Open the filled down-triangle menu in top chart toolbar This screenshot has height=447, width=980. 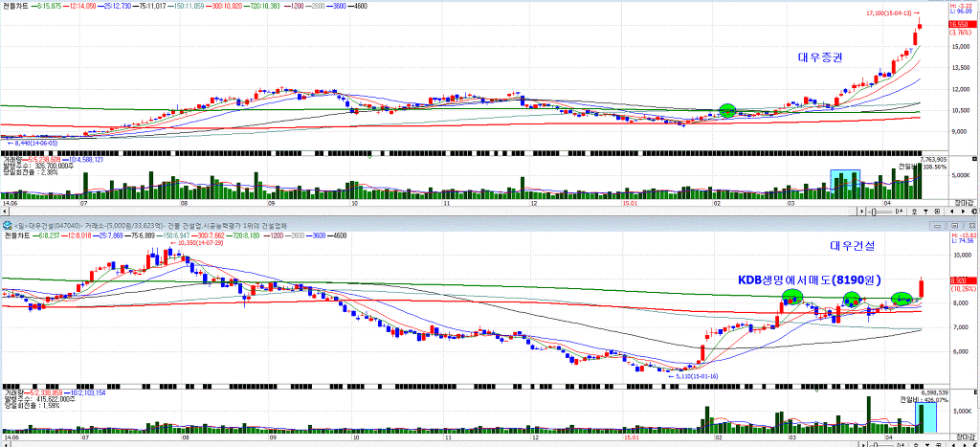tap(925, 212)
